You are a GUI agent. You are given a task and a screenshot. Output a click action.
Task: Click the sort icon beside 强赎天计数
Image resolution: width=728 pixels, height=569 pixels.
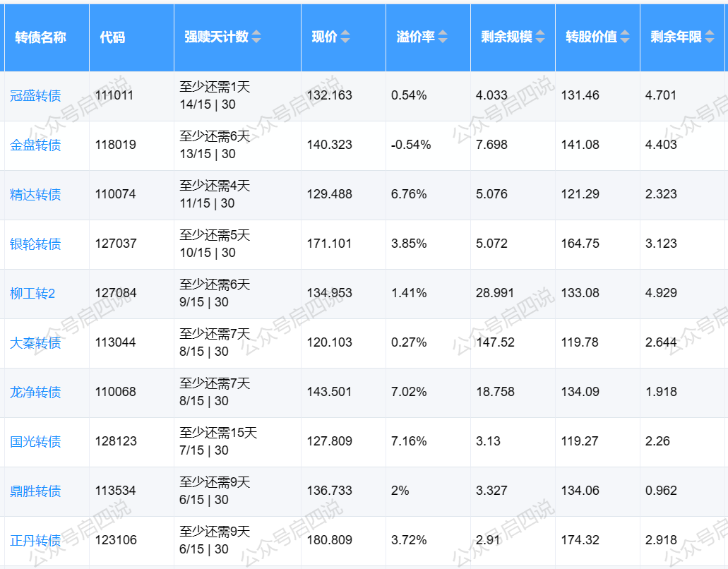[256, 37]
